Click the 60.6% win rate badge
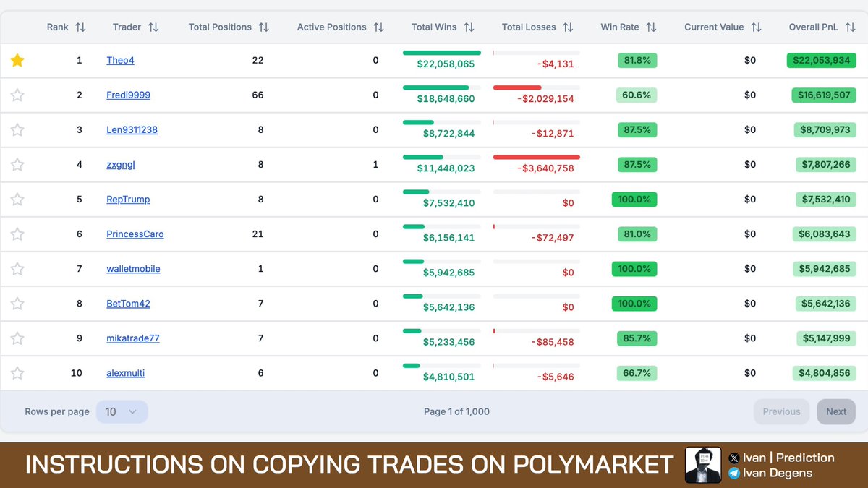 click(x=637, y=95)
